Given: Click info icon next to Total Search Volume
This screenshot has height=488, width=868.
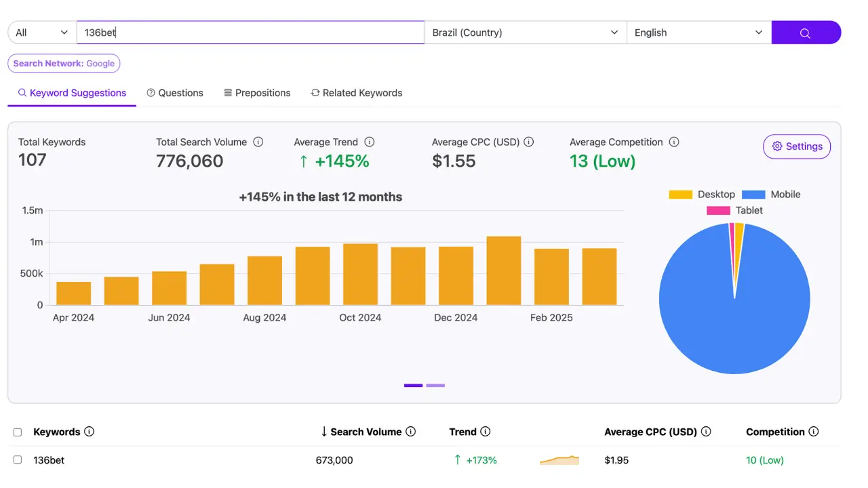Looking at the screenshot, I should [258, 142].
